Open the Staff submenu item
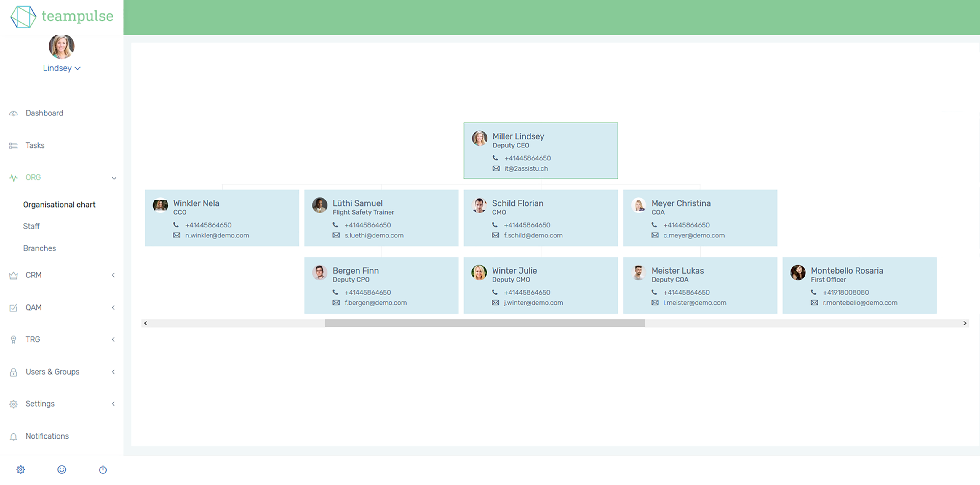The width and height of the screenshot is (980, 485). point(31,226)
